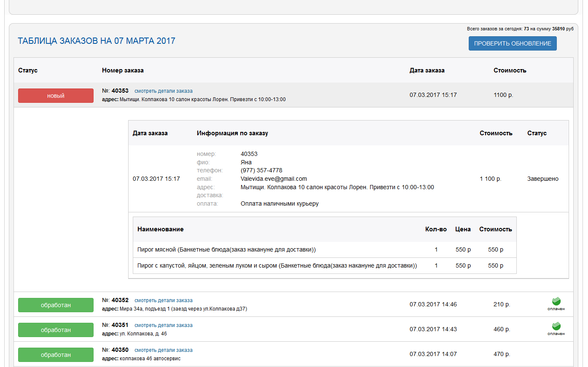The height and width of the screenshot is (367, 588).
Task: Click red 'новый' status for order 40353
Action: point(56,96)
